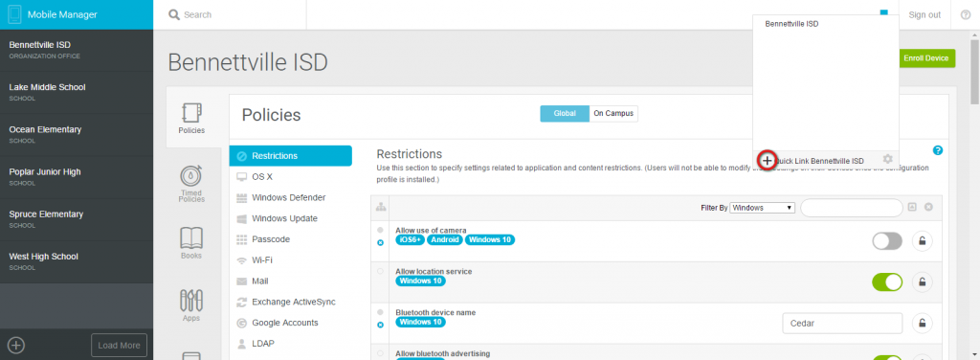The width and height of the screenshot is (980, 360).
Task: Click the Enroll Device button
Action: [926, 58]
